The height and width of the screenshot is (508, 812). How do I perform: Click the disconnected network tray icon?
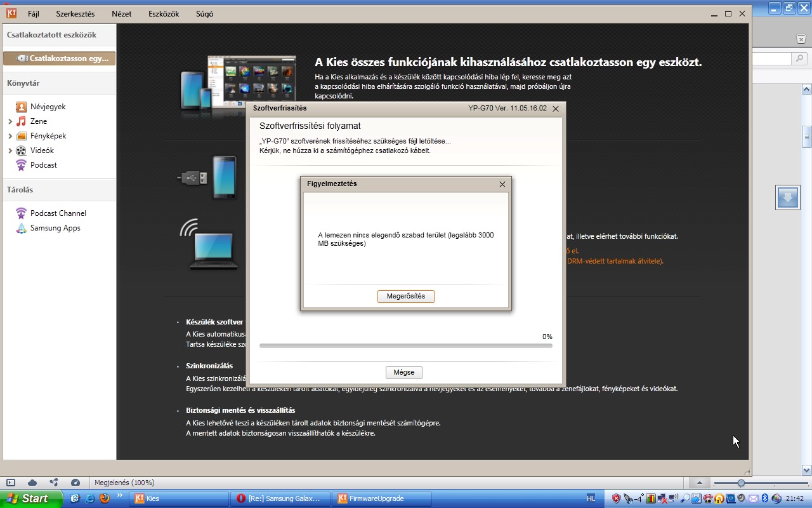[x=662, y=498]
